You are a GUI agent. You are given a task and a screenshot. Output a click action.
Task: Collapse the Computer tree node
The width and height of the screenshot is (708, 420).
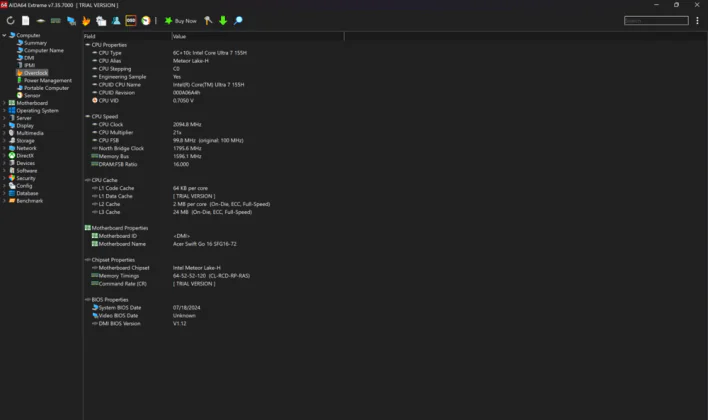[x=4, y=35]
